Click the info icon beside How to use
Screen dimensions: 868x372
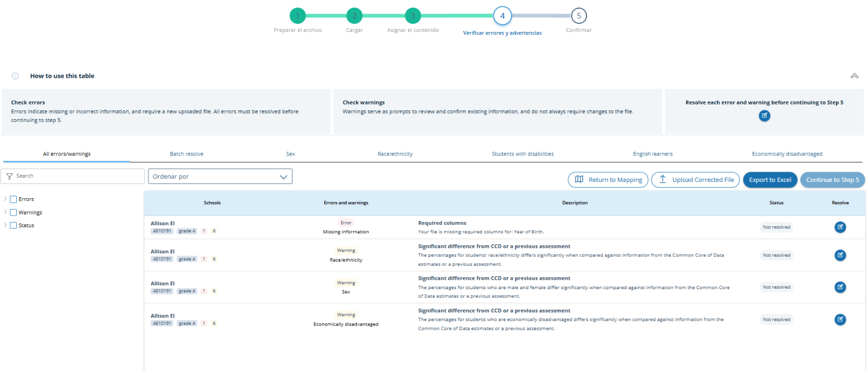click(15, 76)
